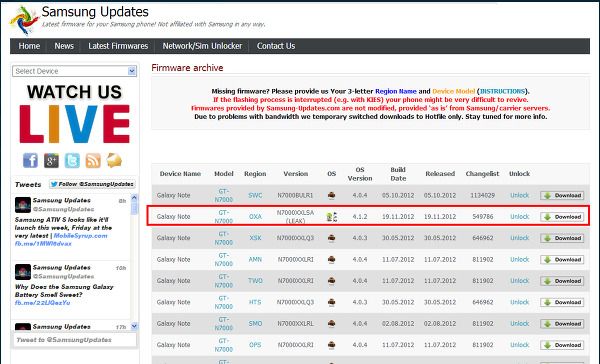The height and width of the screenshot is (364, 600).
Task: Download firmware for AMN region
Action: point(562,260)
